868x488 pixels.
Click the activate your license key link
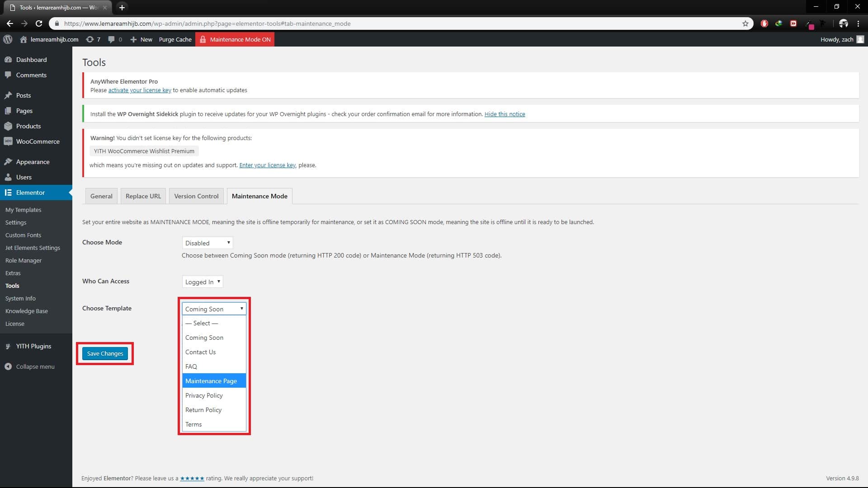[140, 90]
